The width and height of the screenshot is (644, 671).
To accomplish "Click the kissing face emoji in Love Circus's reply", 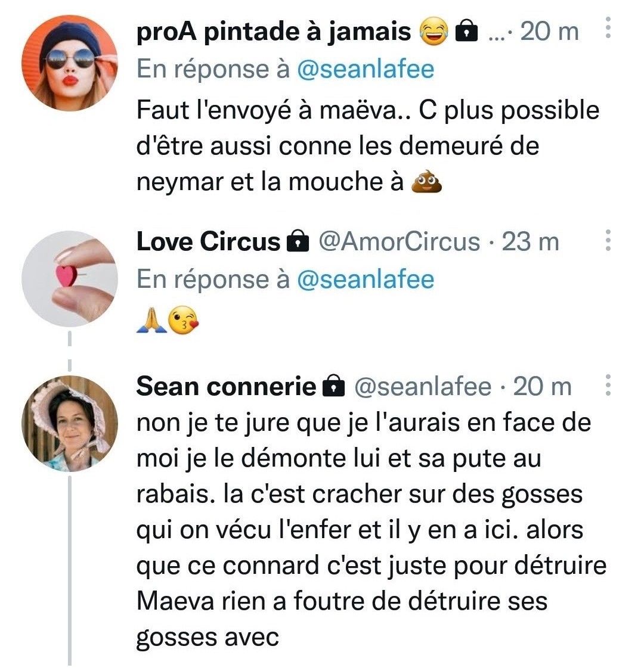I will (183, 320).
